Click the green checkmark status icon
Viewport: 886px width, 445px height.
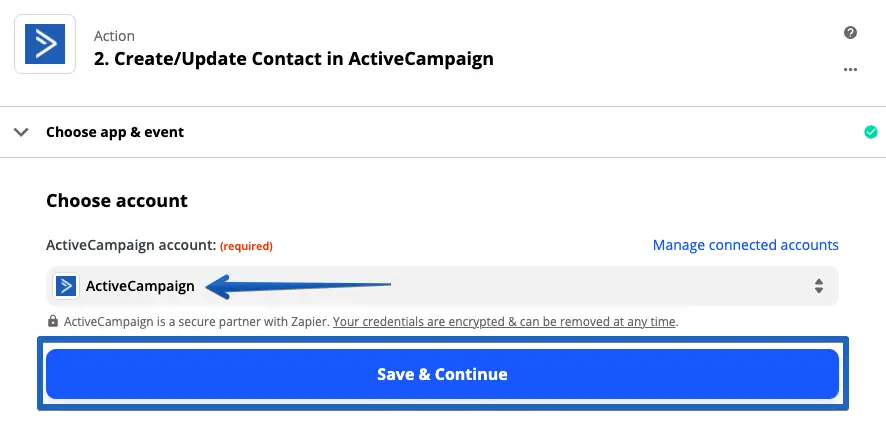pos(870,132)
